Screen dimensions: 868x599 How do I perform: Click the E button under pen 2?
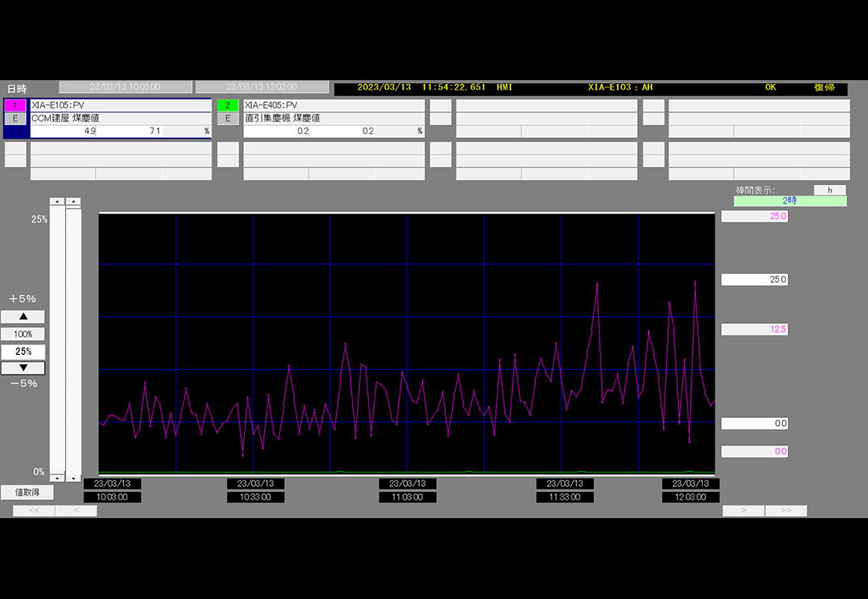(227, 118)
